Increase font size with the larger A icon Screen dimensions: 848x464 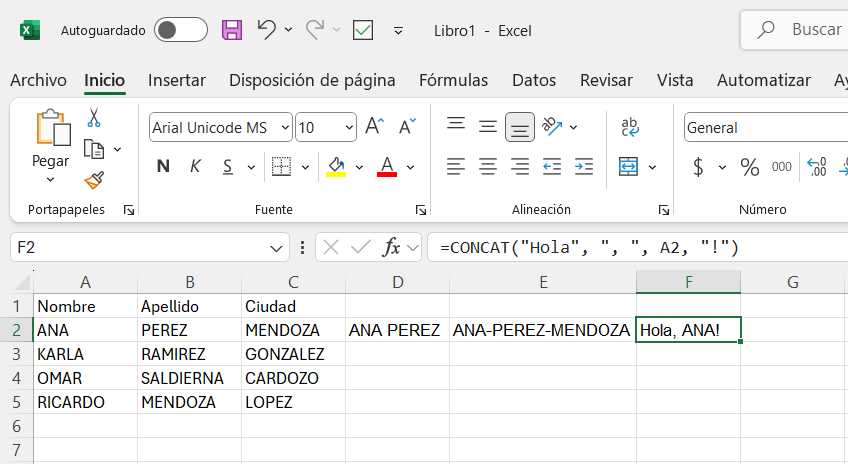point(374,127)
